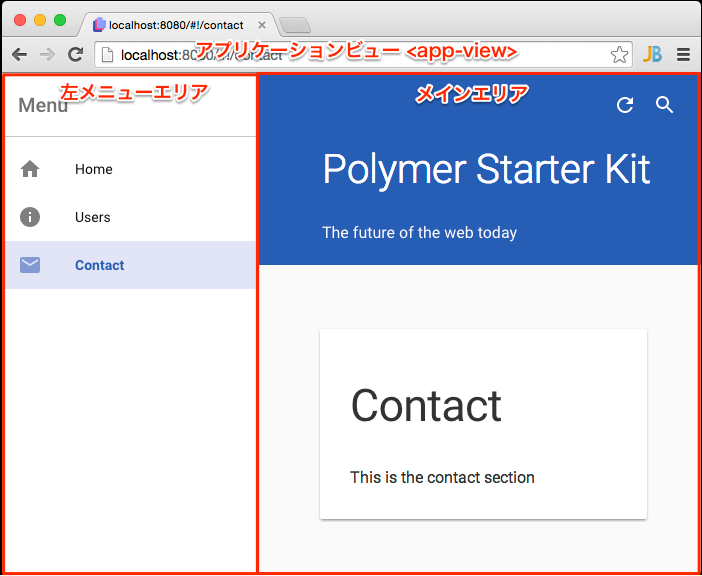Click the Menu heading in the sidebar
This screenshot has width=702, height=576.
[43, 106]
